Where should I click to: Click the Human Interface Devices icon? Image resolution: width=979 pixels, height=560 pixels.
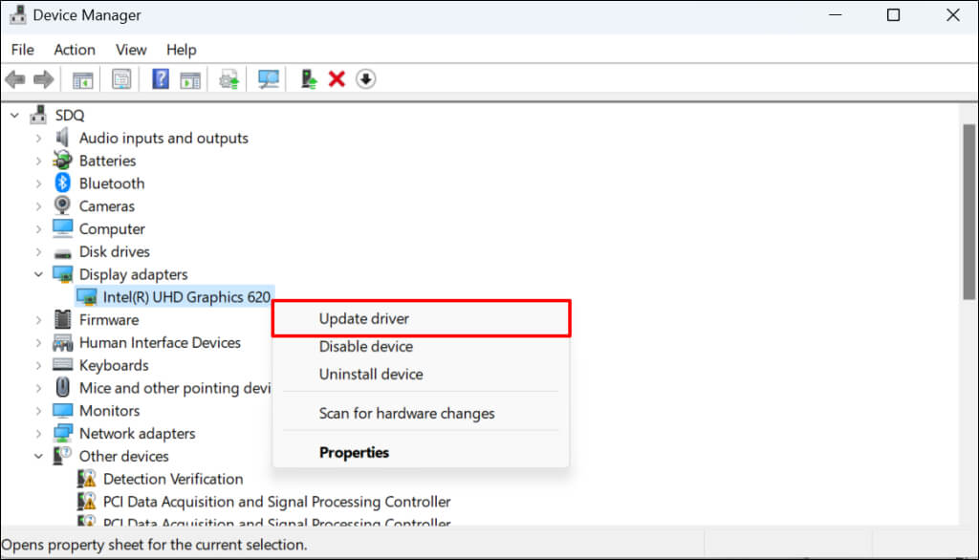click(62, 342)
